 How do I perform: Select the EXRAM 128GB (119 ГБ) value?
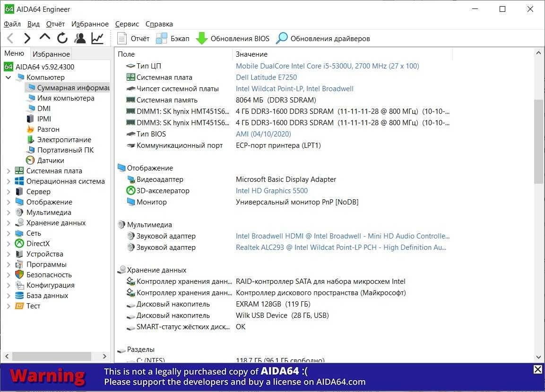tap(273, 304)
